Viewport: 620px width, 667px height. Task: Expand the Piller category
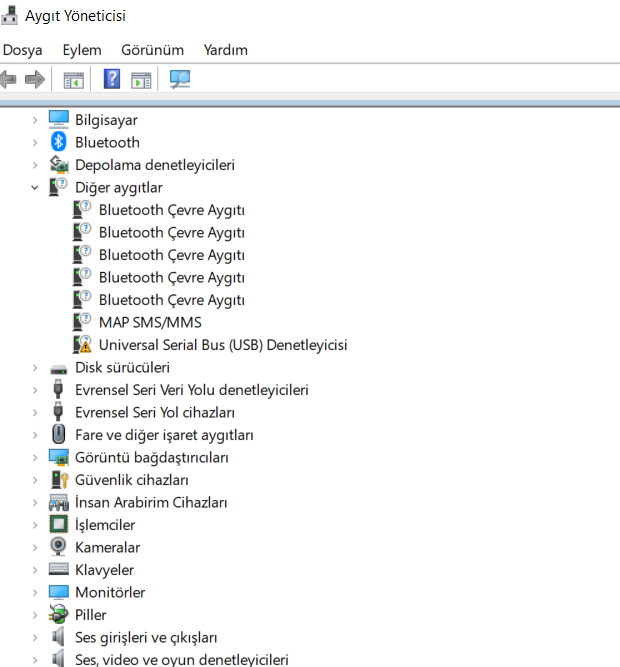point(35,616)
